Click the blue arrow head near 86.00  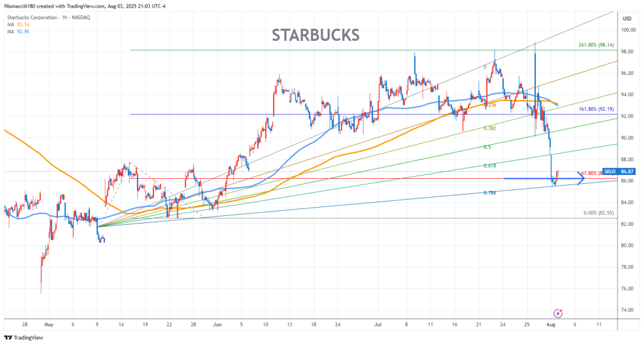coord(582,179)
